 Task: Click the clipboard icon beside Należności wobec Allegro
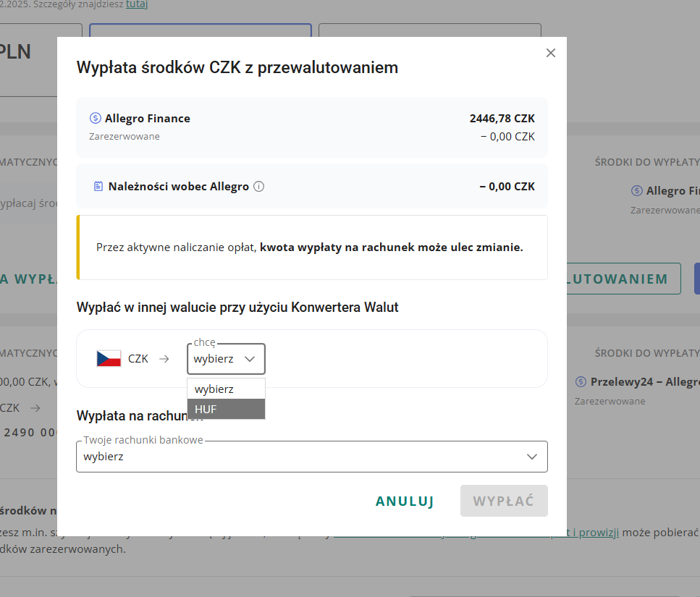pos(98,187)
